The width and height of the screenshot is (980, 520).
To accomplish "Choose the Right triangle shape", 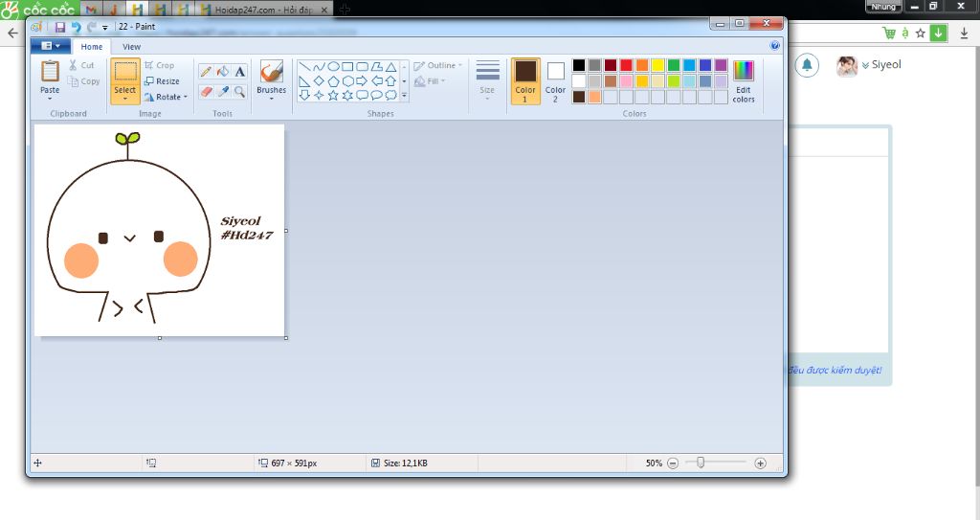I will click(304, 80).
